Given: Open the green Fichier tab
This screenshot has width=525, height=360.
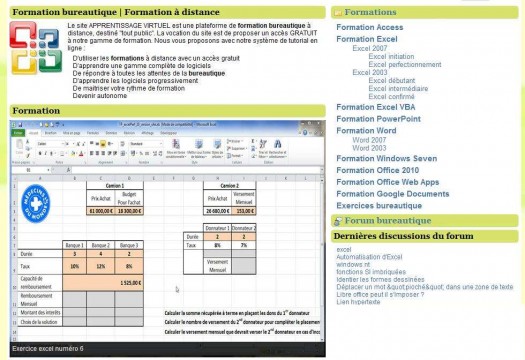Looking at the screenshot, I should click(18, 133).
